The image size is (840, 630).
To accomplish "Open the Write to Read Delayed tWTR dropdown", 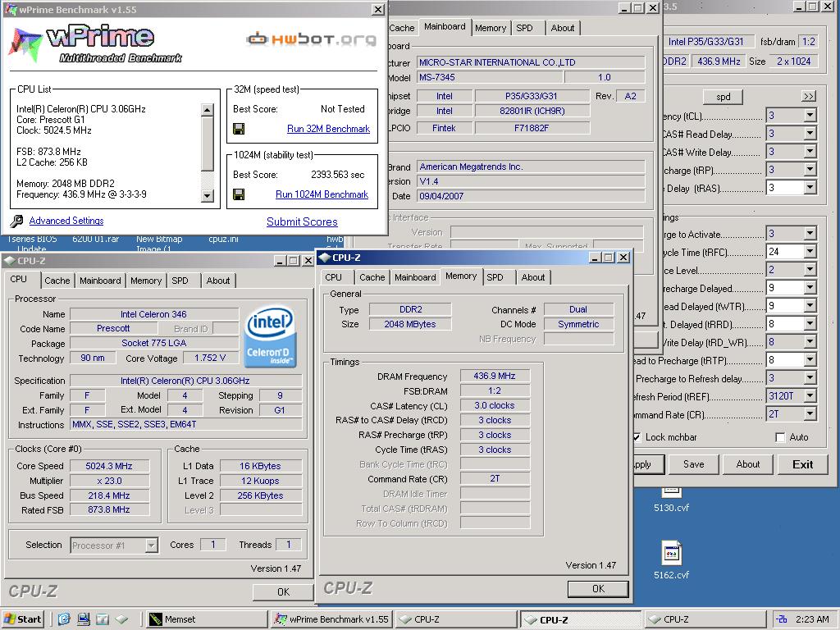I will pos(810,306).
